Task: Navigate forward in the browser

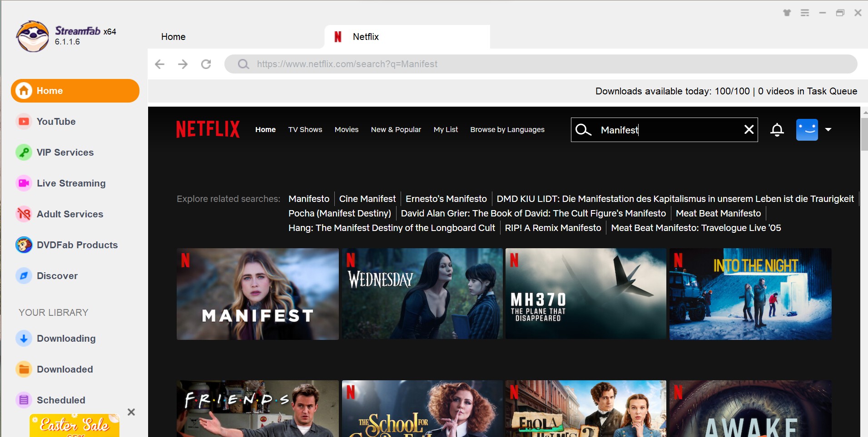Action: click(183, 64)
